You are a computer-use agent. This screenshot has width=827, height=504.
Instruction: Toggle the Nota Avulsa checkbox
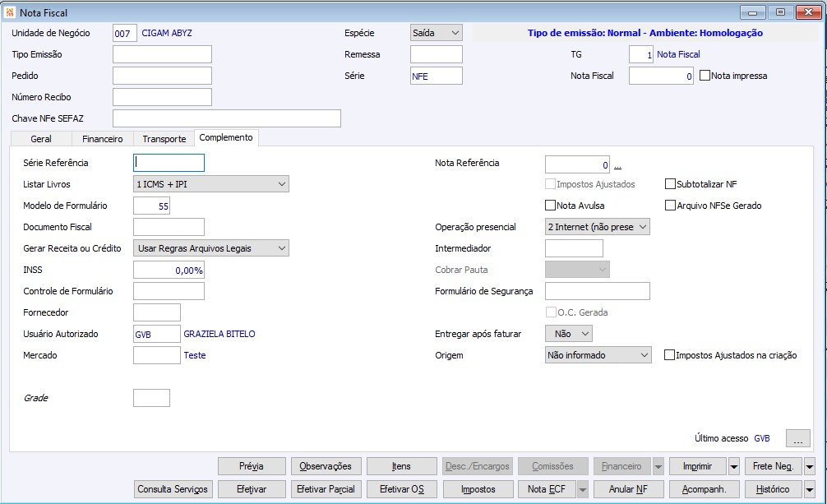[550, 206]
